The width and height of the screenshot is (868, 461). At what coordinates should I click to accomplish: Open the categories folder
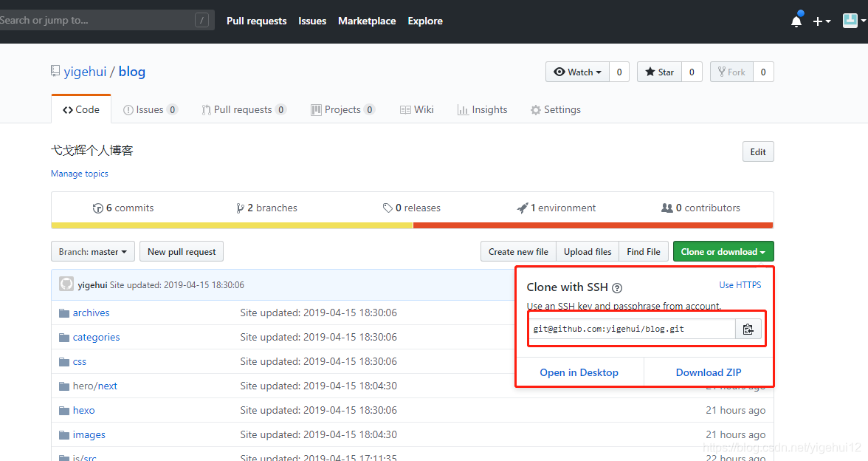point(96,338)
